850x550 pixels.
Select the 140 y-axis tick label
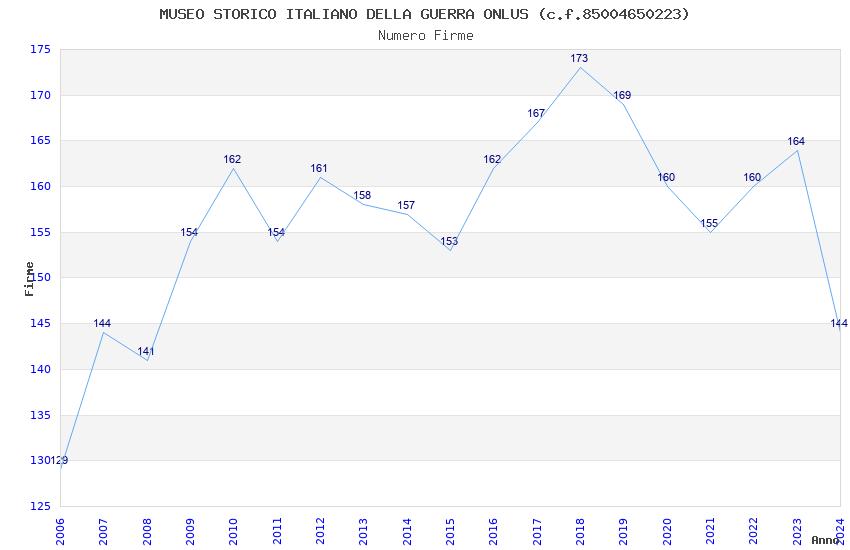[x=40, y=370]
